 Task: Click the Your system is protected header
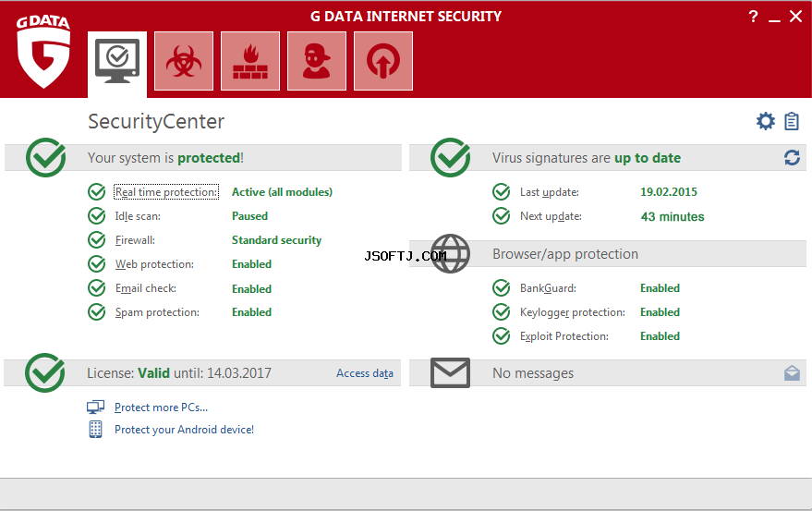point(165,158)
